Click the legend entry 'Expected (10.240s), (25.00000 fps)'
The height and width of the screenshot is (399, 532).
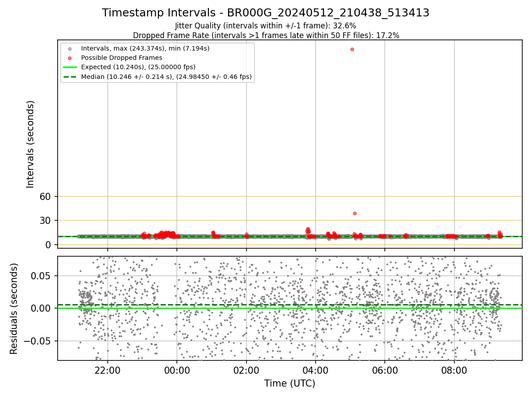(x=138, y=67)
